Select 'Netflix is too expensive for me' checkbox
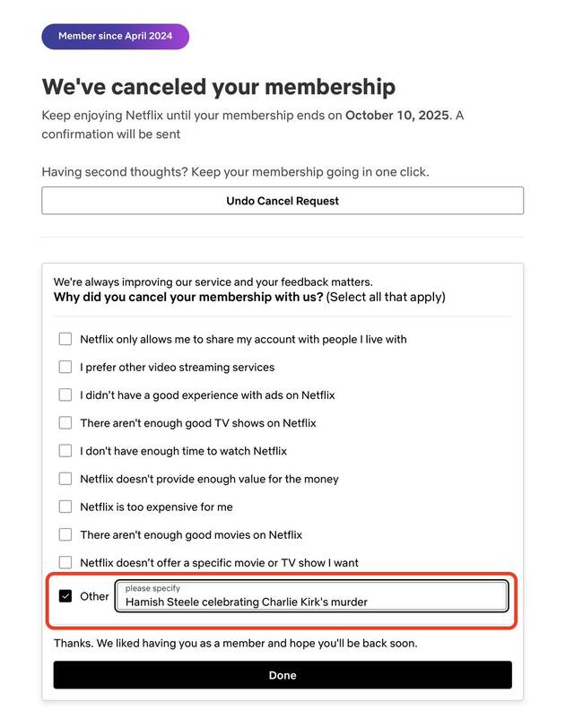Image resolution: width=583 pixels, height=728 pixels. click(x=65, y=507)
